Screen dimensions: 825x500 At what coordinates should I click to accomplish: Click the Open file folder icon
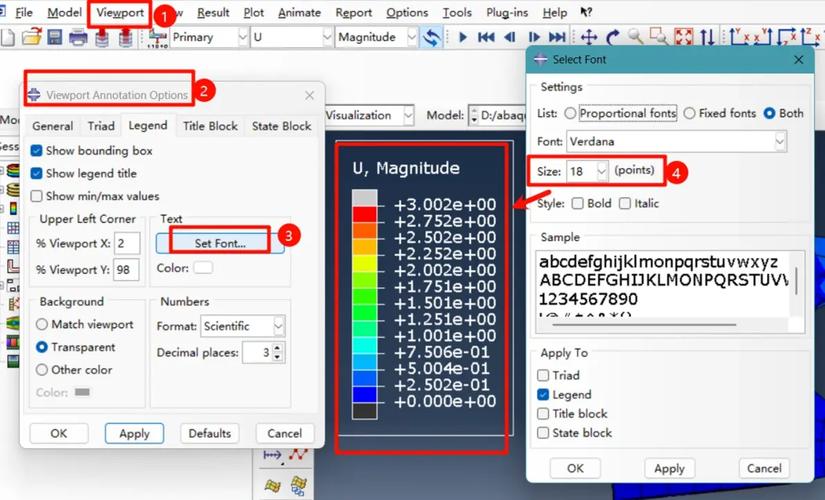[31, 38]
